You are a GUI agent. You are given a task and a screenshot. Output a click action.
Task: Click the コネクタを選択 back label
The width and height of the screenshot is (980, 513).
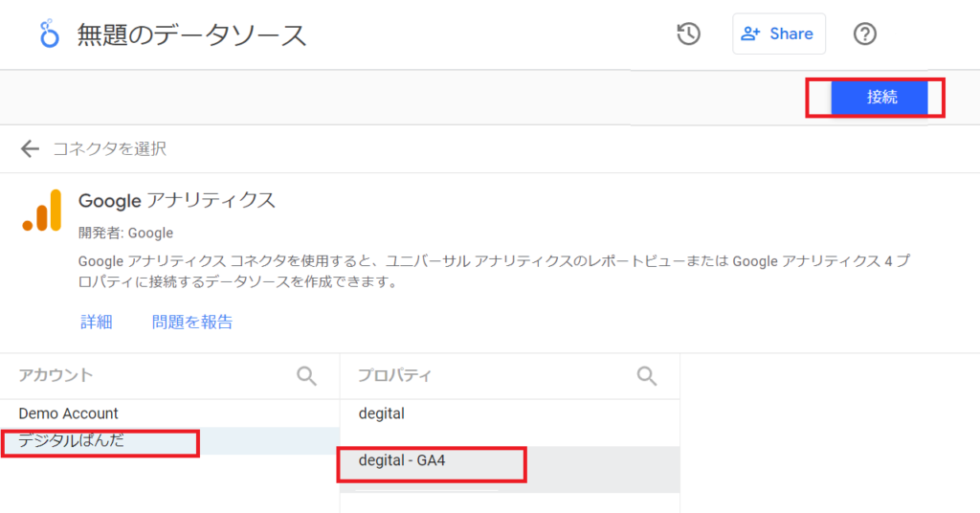coord(109,148)
